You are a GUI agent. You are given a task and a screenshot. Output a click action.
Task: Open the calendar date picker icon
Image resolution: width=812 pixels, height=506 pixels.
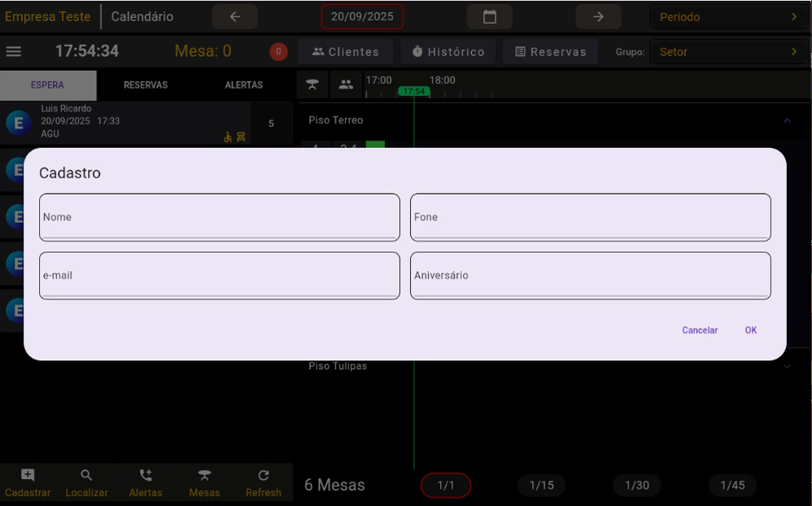click(x=489, y=17)
